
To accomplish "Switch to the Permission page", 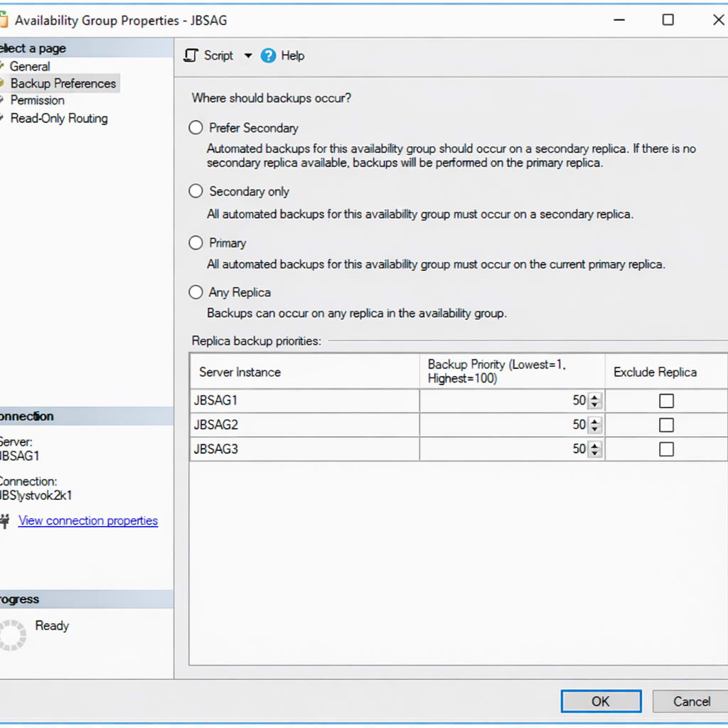I will [37, 100].
